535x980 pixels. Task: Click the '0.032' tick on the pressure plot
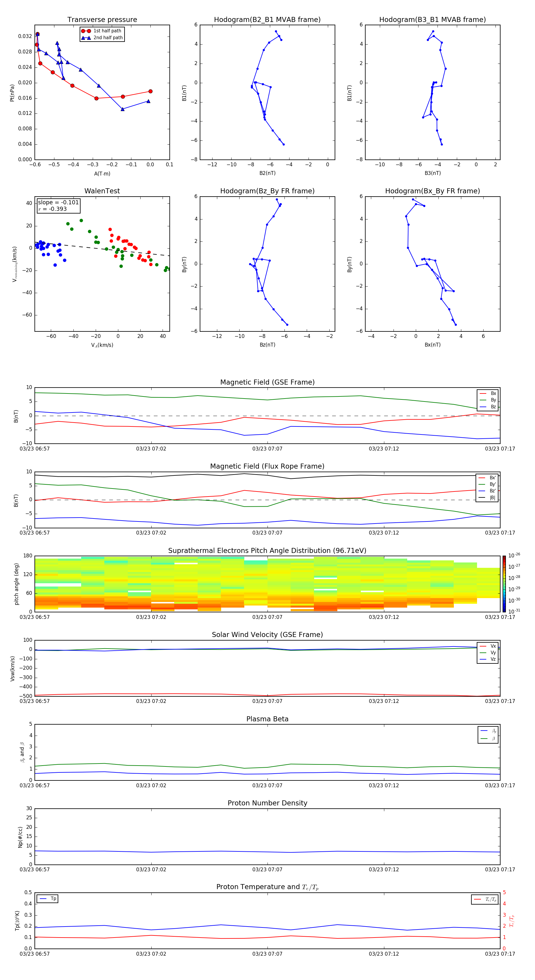click(25, 37)
